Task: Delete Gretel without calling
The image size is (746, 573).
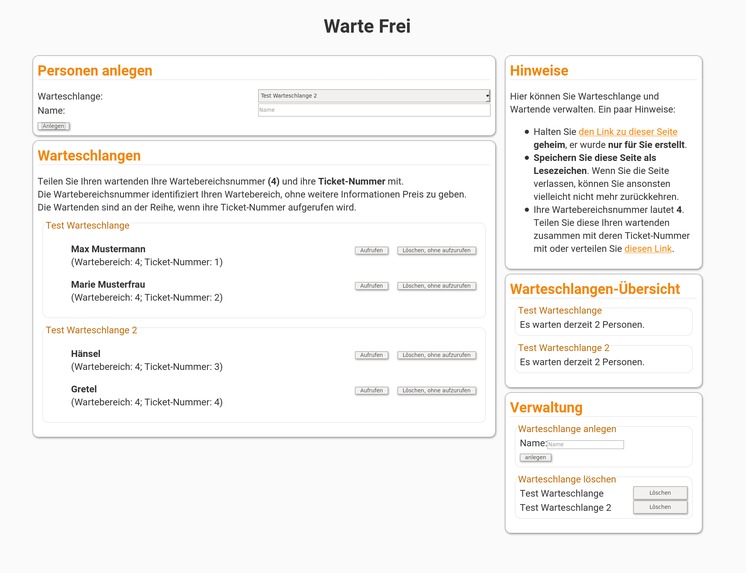Action: pos(437,391)
